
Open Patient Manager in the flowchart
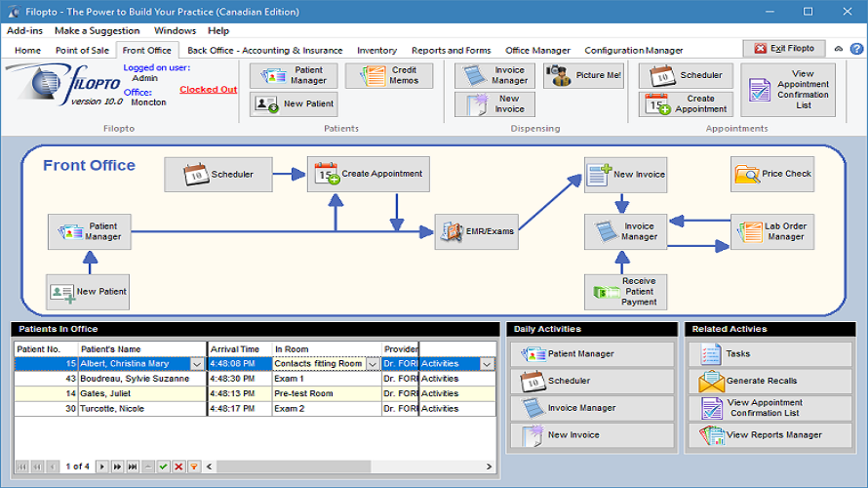point(89,231)
